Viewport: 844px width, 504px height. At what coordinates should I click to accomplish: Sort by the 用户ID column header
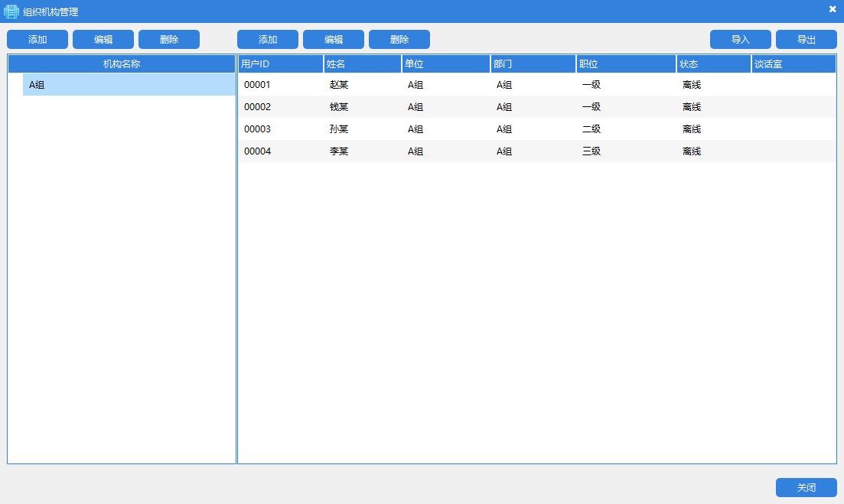pyautogui.click(x=280, y=64)
